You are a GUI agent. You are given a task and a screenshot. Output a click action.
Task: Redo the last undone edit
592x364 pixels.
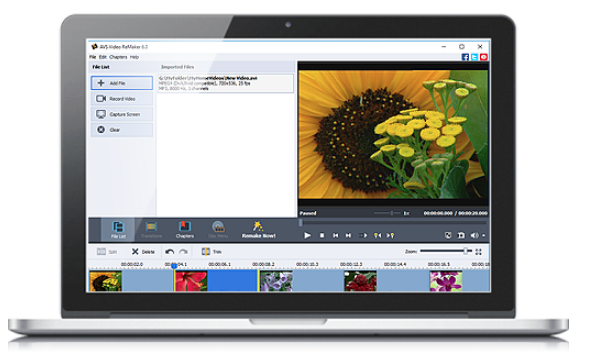(183, 251)
